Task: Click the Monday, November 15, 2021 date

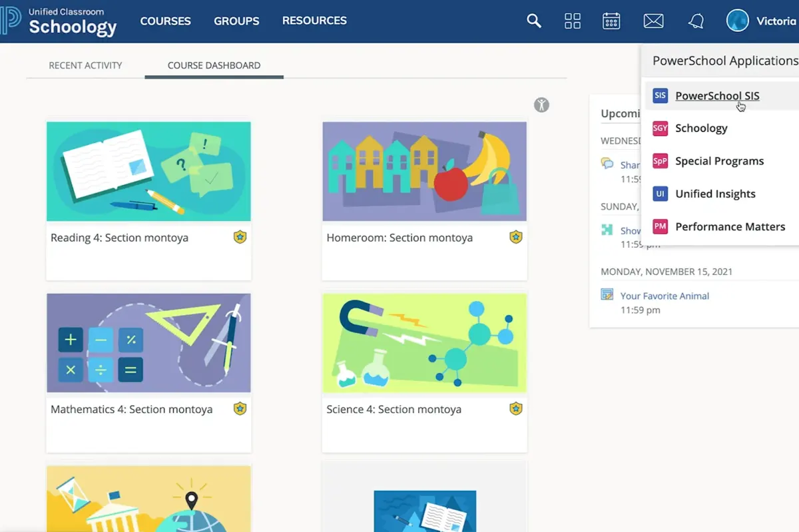Action: coord(666,272)
